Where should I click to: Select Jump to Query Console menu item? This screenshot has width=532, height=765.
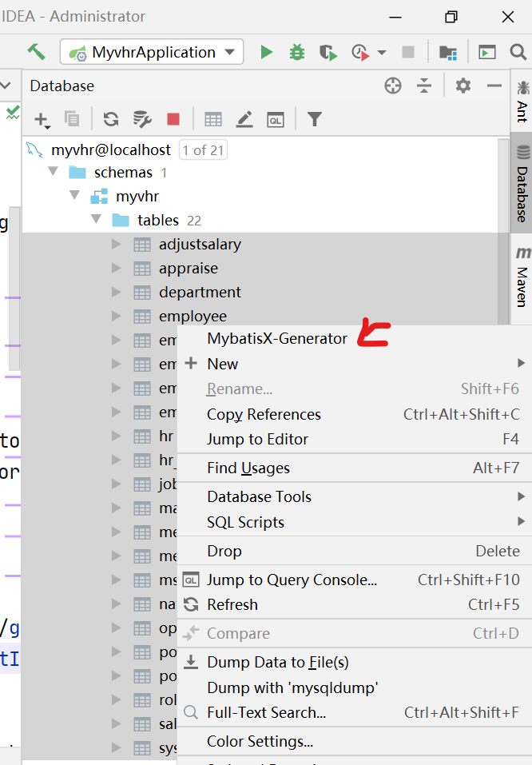tap(355, 580)
